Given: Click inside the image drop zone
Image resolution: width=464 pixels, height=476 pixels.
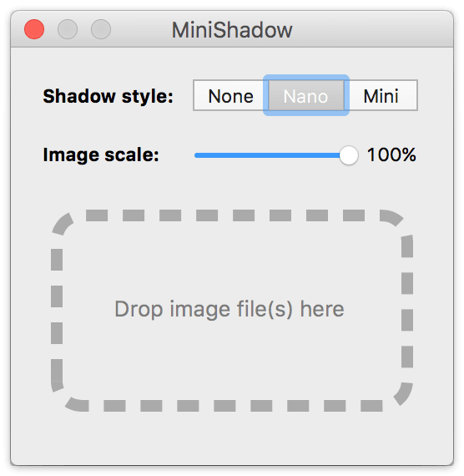Looking at the screenshot, I should click(232, 311).
